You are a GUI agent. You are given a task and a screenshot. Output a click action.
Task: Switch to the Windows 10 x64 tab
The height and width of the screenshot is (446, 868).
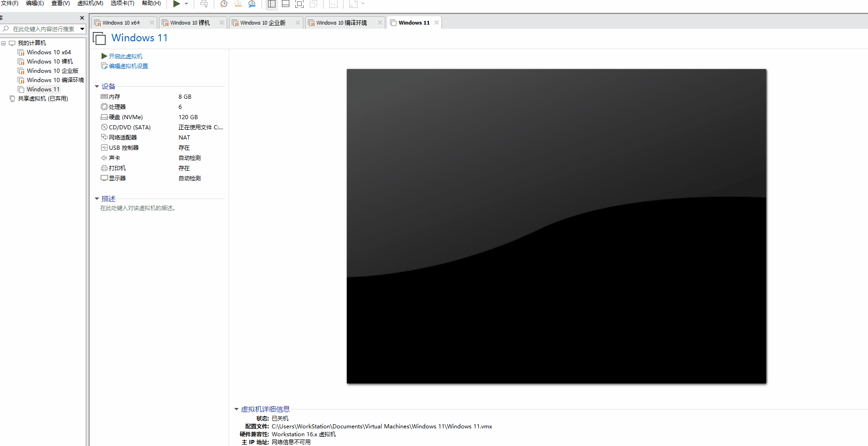coord(121,23)
